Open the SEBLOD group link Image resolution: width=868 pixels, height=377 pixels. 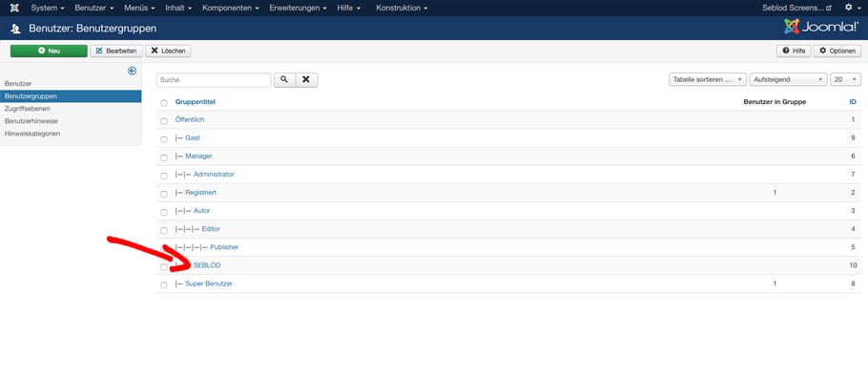pyautogui.click(x=207, y=265)
